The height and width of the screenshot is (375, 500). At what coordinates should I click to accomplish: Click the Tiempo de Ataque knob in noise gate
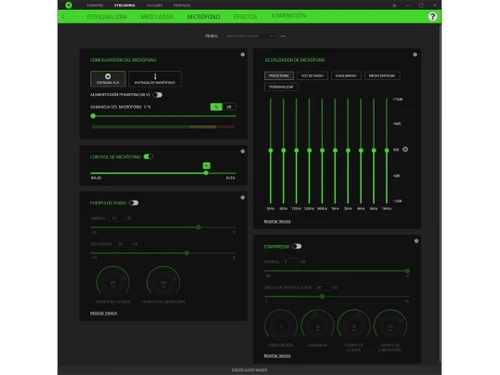pos(113,283)
